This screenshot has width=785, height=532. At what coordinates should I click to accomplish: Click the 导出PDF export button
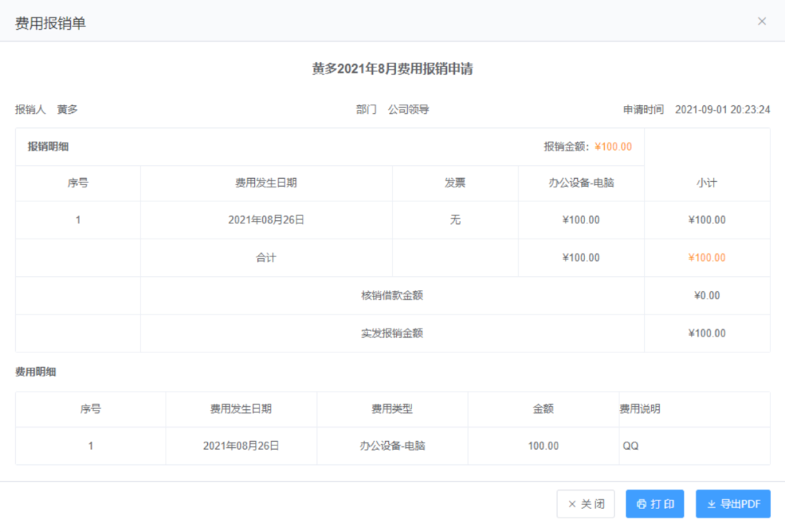[x=733, y=504]
